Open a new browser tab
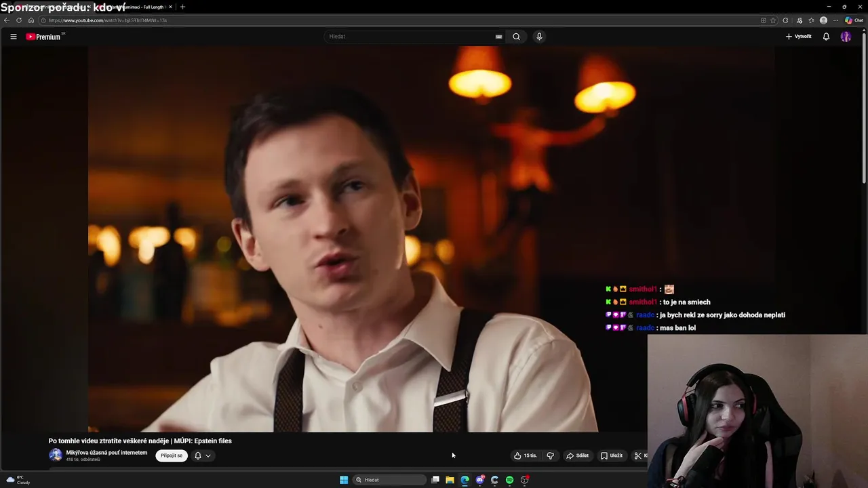Viewport: 868px width, 488px height. click(x=182, y=7)
